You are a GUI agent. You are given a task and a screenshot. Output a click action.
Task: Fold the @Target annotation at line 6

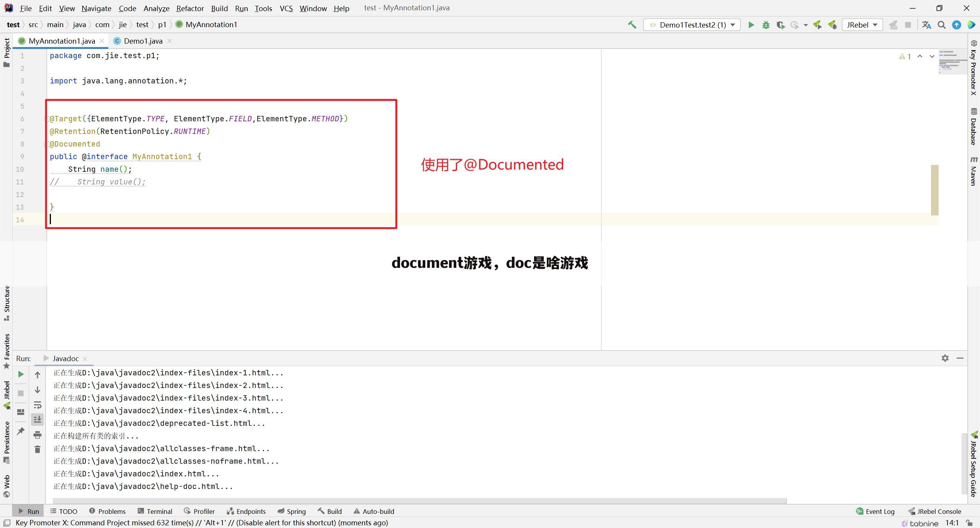(47, 119)
